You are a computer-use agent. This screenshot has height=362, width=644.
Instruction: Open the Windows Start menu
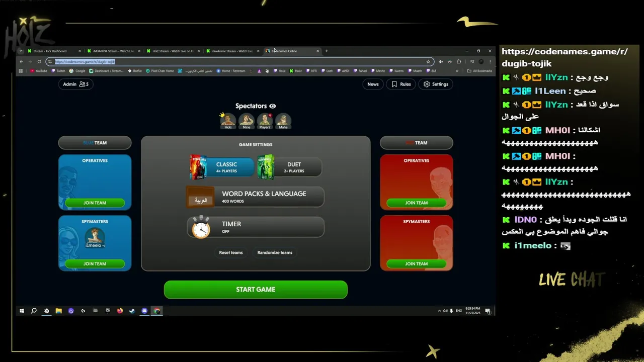click(22, 311)
